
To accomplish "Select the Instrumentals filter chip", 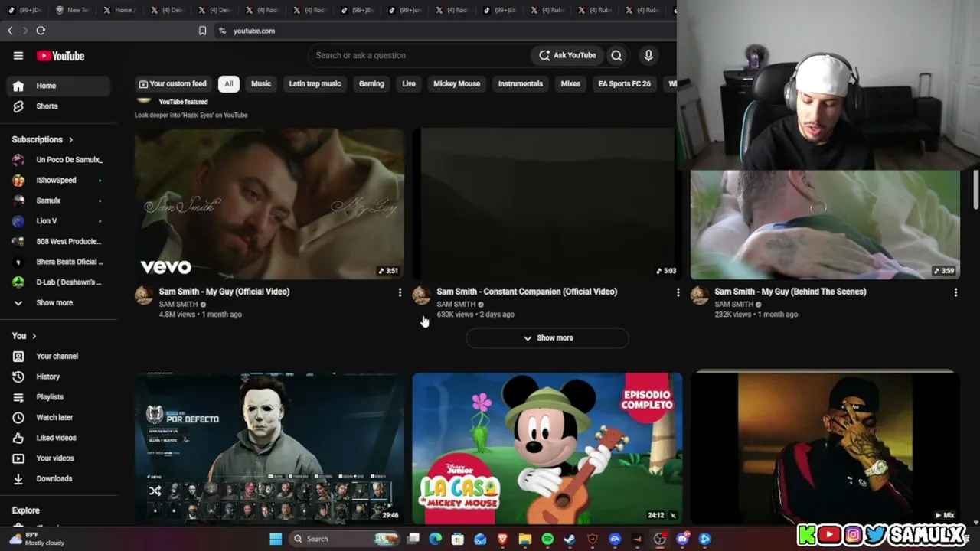I will click(521, 84).
